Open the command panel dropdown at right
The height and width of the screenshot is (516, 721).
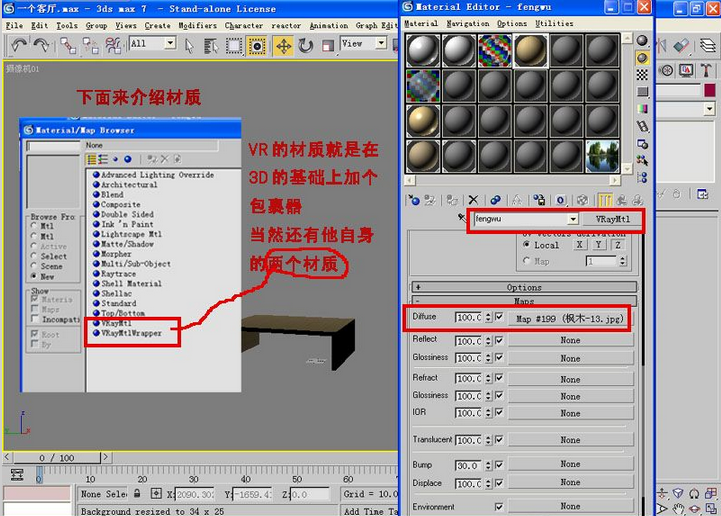710,109
